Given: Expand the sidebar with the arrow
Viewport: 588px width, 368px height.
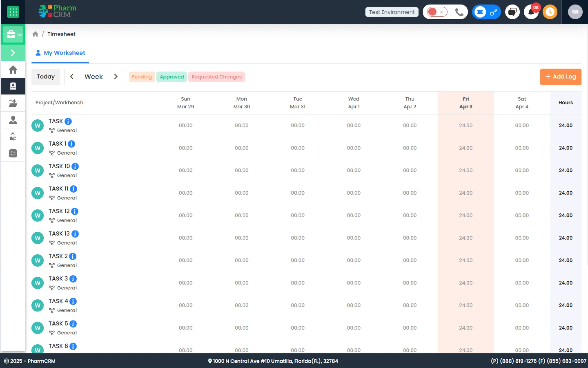Looking at the screenshot, I should (x=13, y=53).
